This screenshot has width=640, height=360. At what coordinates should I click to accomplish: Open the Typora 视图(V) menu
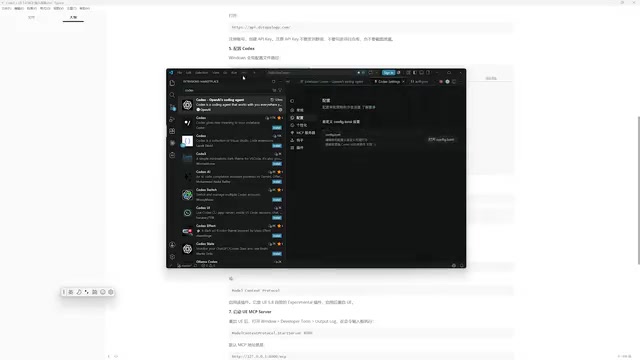(x=58, y=8)
